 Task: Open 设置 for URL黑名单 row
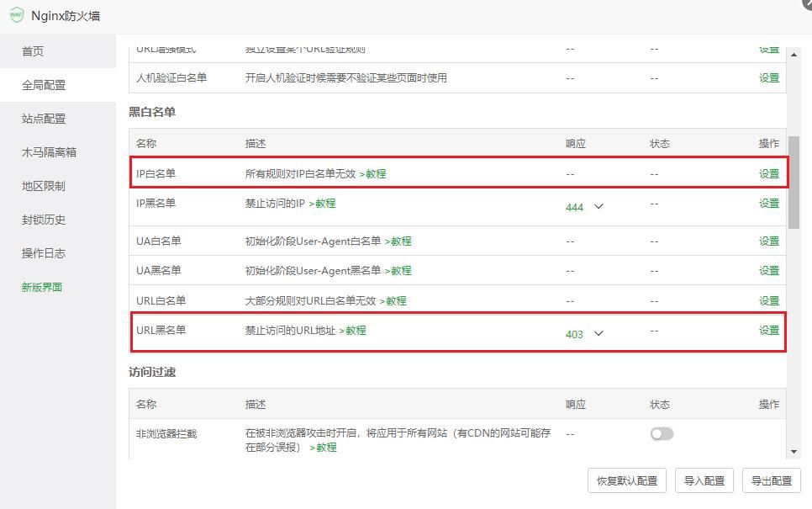768,331
